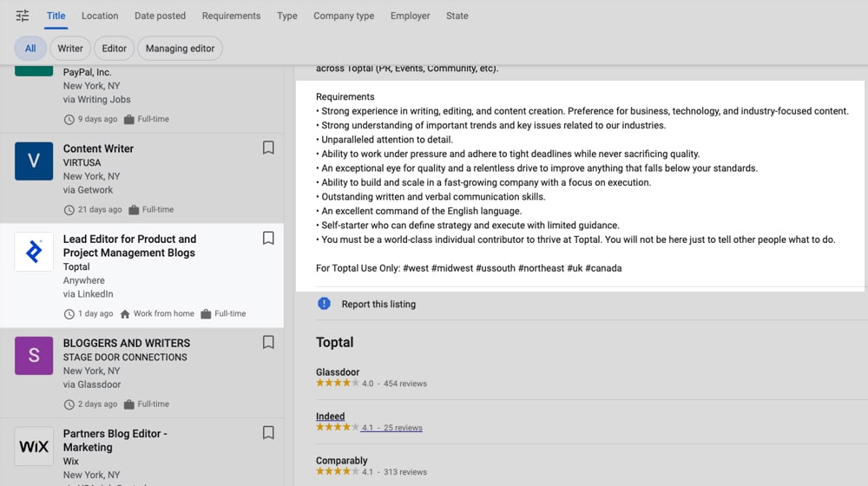Click "Outstanding written and verbal communication skills" bullet

431,196
